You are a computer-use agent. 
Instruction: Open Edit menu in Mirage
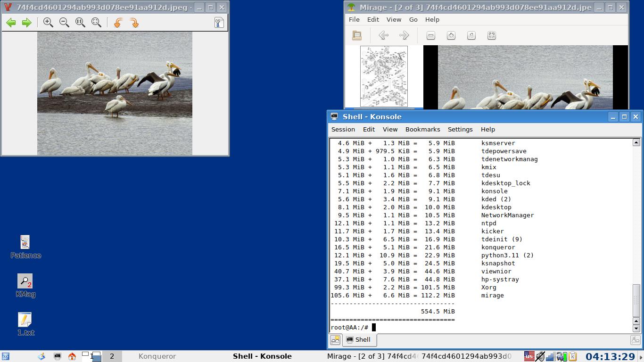pyautogui.click(x=373, y=19)
